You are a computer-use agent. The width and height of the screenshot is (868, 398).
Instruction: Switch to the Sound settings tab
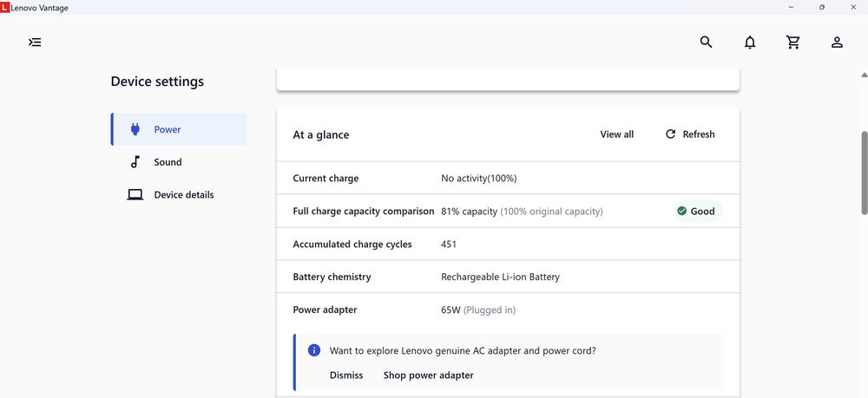[x=168, y=162]
